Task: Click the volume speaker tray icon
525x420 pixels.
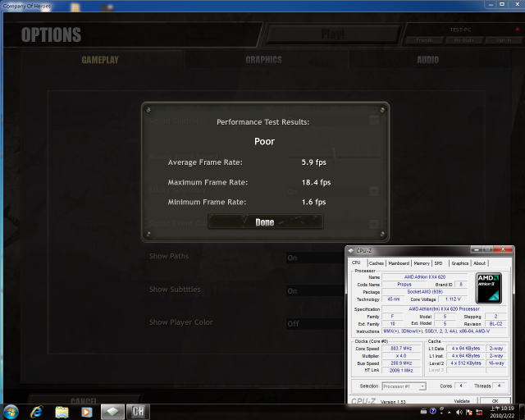Action: point(459,412)
